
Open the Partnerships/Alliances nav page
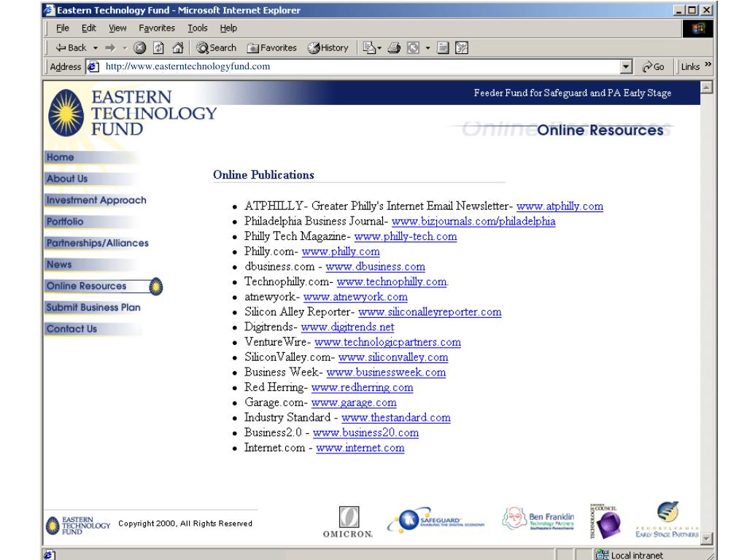pyautogui.click(x=98, y=243)
